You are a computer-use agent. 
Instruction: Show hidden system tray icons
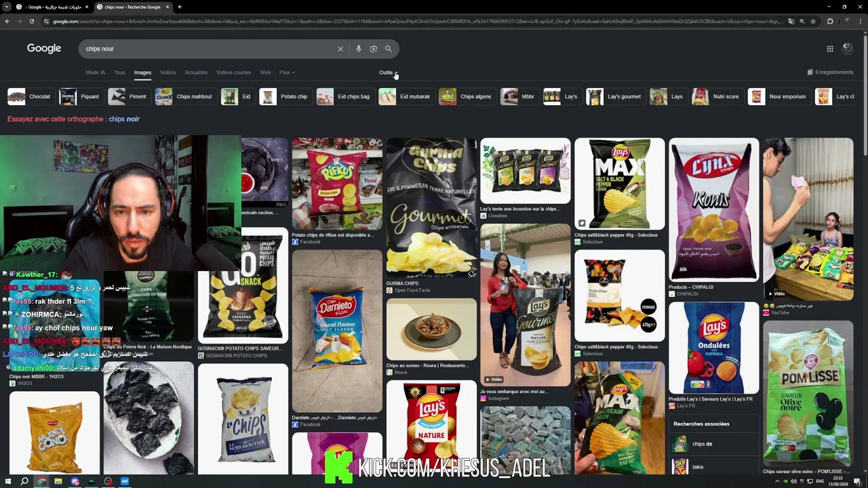[777, 481]
